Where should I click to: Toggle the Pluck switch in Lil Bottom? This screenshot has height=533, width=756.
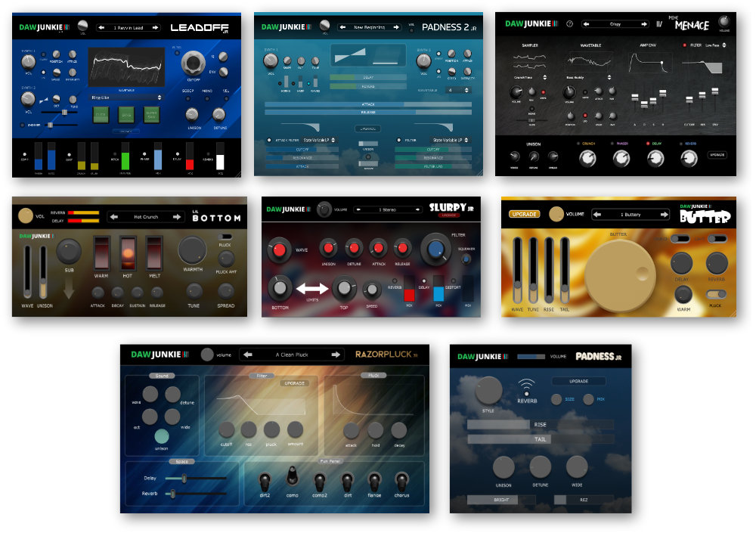click(225, 237)
